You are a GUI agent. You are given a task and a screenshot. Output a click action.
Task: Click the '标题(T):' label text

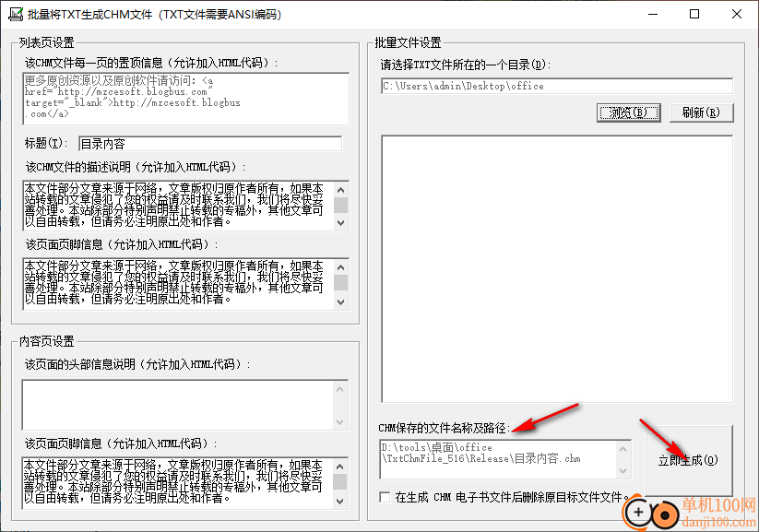(x=46, y=143)
